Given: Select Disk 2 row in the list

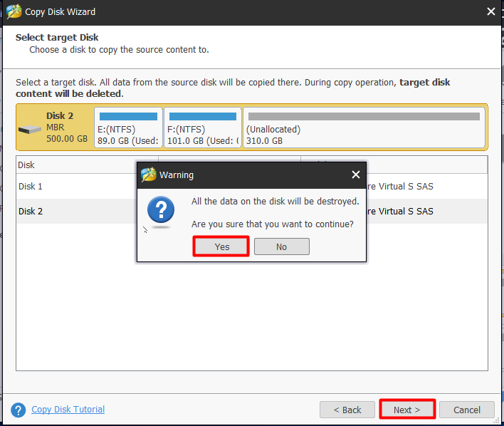Looking at the screenshot, I should click(x=252, y=211).
